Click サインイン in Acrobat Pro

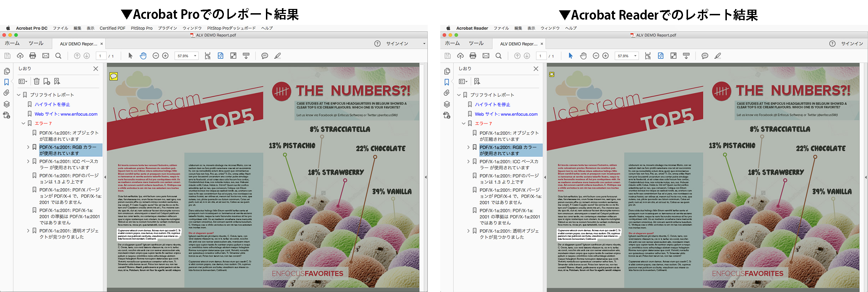click(397, 43)
